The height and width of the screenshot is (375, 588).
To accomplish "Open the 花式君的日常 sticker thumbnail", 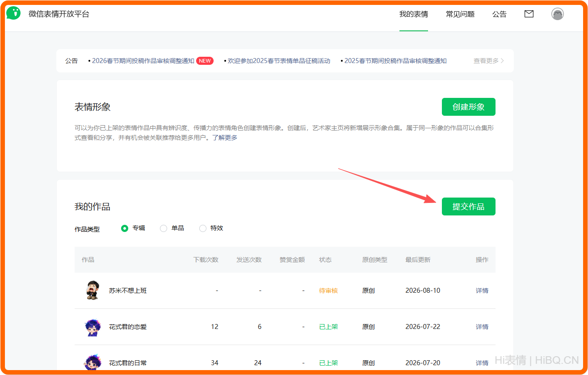I will [x=92, y=362].
